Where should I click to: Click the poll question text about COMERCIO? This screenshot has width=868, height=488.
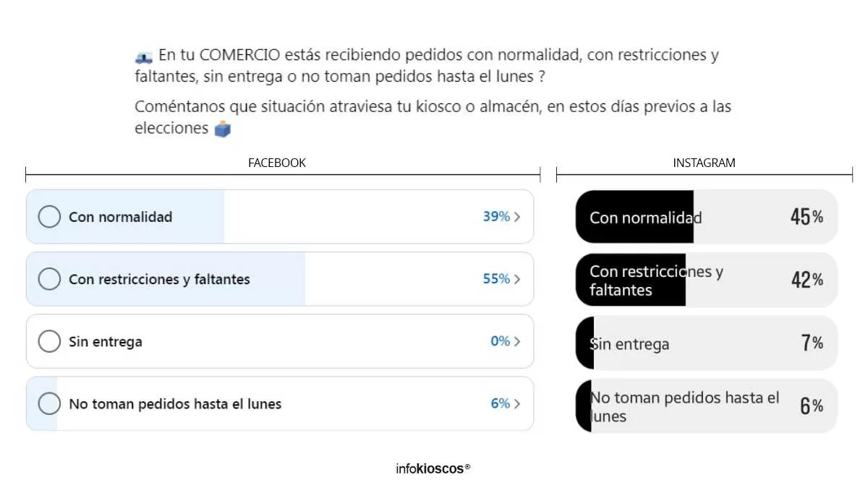click(x=427, y=63)
